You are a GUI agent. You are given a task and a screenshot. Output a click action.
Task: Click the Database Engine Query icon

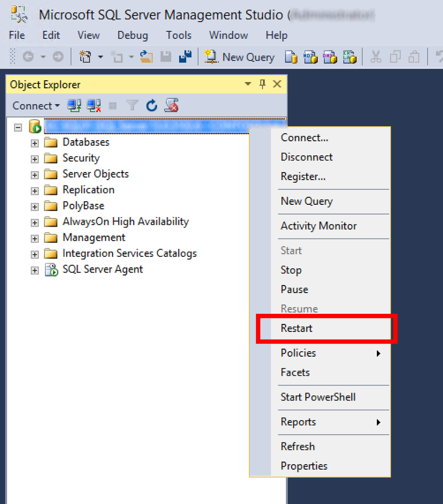click(x=291, y=57)
